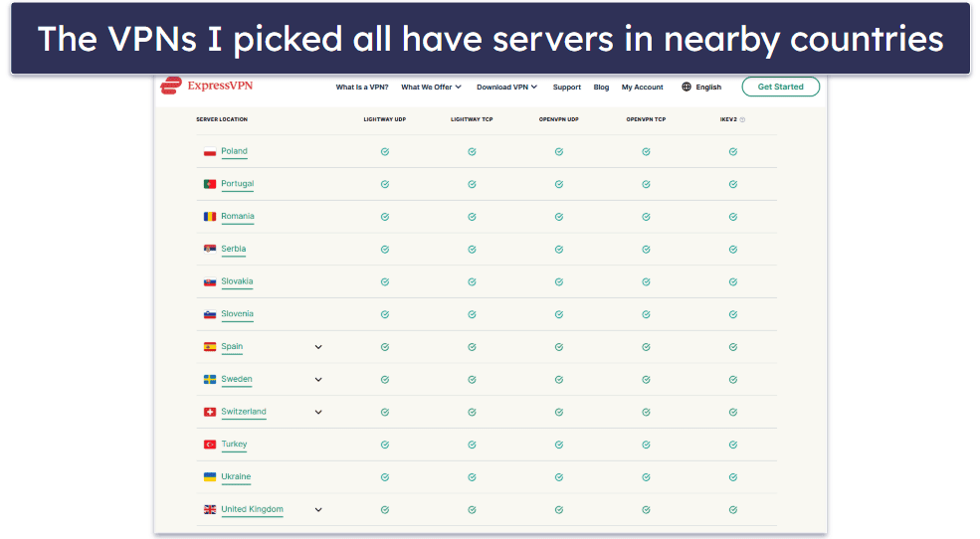This screenshot has width=980, height=539.
Task: Click the Turkey flag icon
Action: [x=210, y=445]
